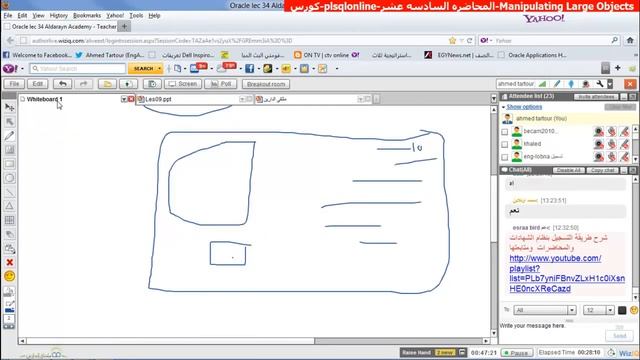Click the Screen share button
The width and height of the screenshot is (640, 360).
point(183,84)
